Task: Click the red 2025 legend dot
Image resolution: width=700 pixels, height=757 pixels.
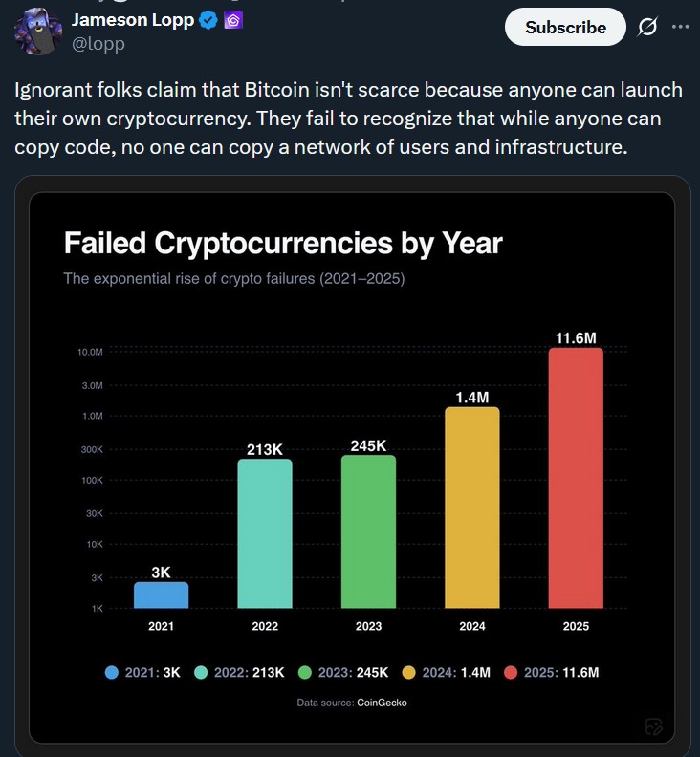Action: (x=511, y=672)
